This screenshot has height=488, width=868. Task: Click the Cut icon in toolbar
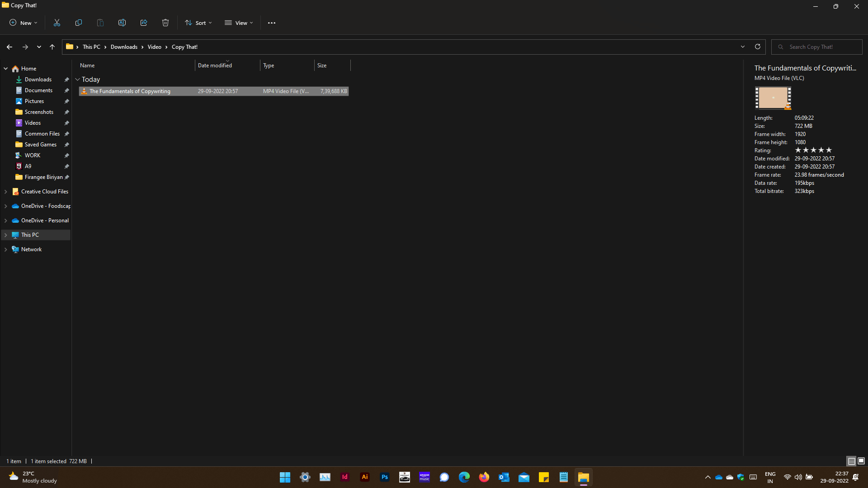click(x=57, y=23)
